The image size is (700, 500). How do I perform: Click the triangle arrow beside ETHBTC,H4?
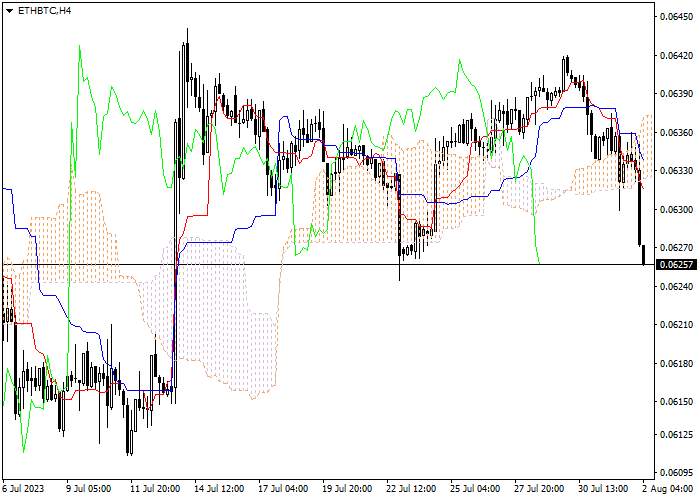tap(10, 11)
